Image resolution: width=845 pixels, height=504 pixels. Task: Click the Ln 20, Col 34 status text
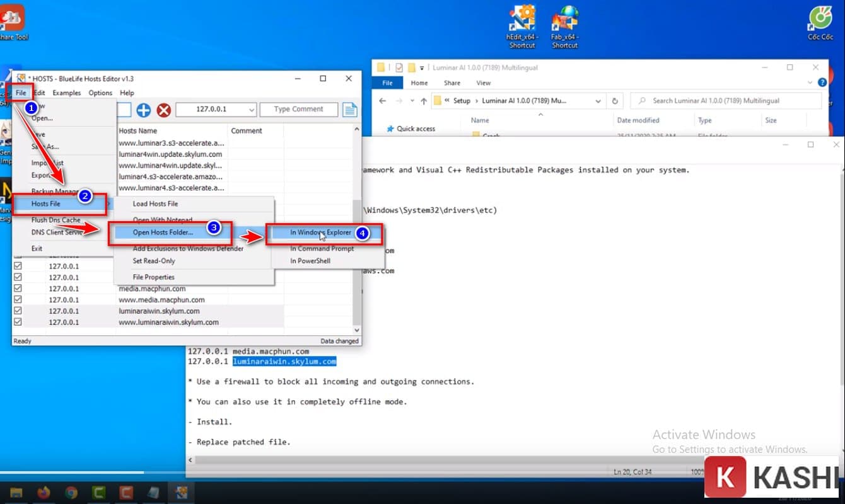click(x=632, y=471)
